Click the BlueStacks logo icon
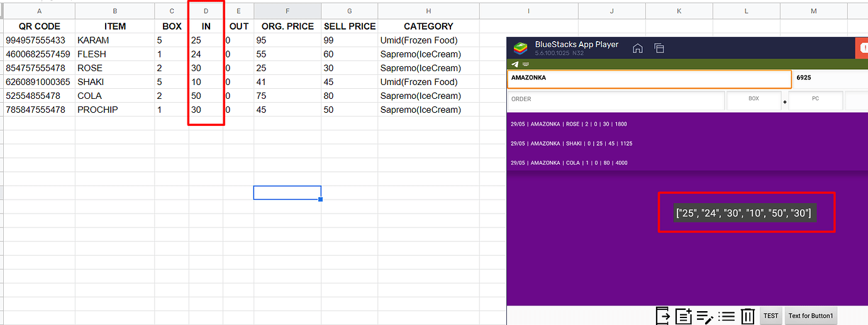The width and height of the screenshot is (868, 325). (x=520, y=48)
